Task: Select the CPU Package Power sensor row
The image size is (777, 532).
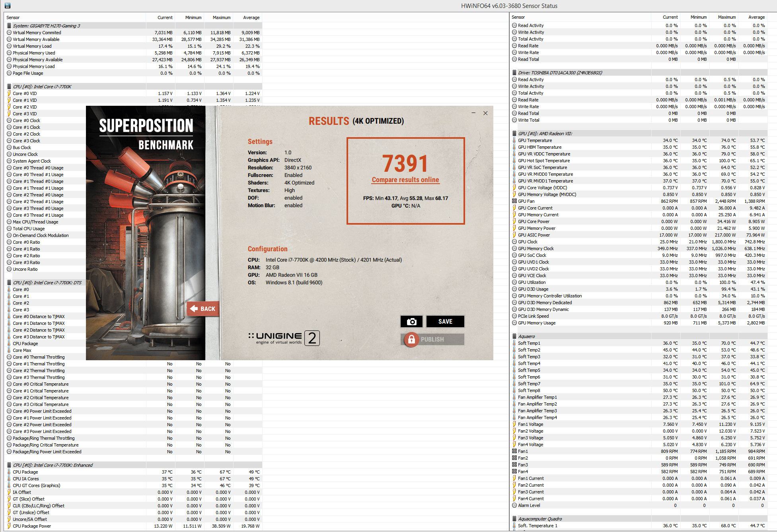Action: coord(32,526)
